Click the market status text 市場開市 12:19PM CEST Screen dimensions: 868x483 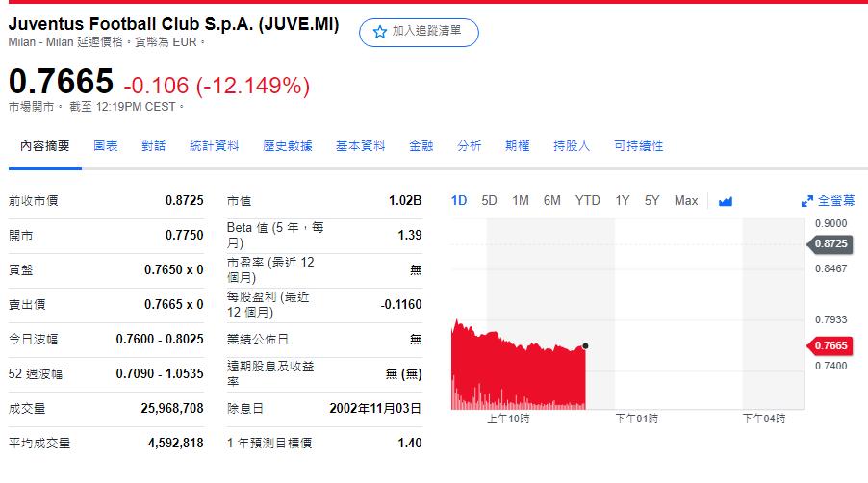(95, 107)
